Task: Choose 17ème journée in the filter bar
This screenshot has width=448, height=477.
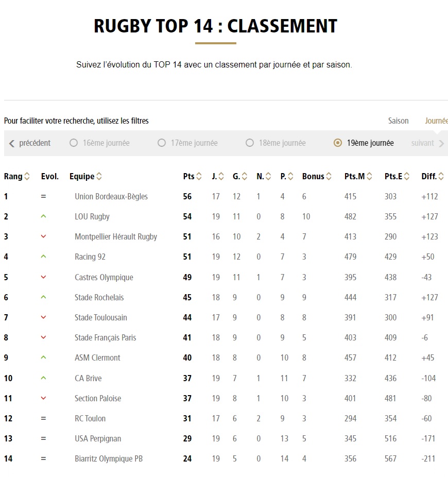Action: (162, 143)
